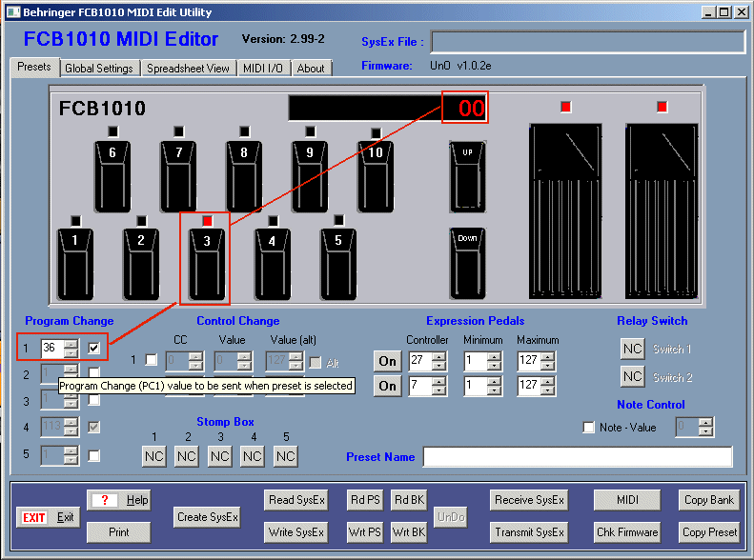Increase Note Value spinner

click(x=706, y=423)
